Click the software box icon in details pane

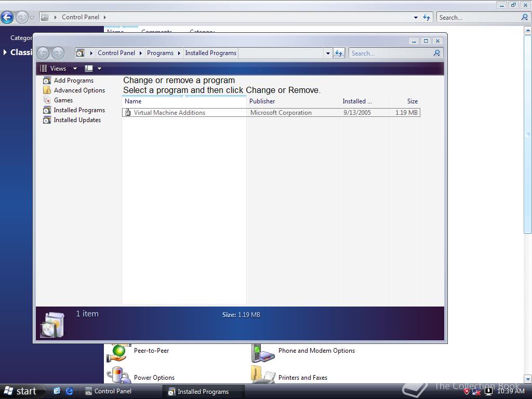pyautogui.click(x=52, y=325)
